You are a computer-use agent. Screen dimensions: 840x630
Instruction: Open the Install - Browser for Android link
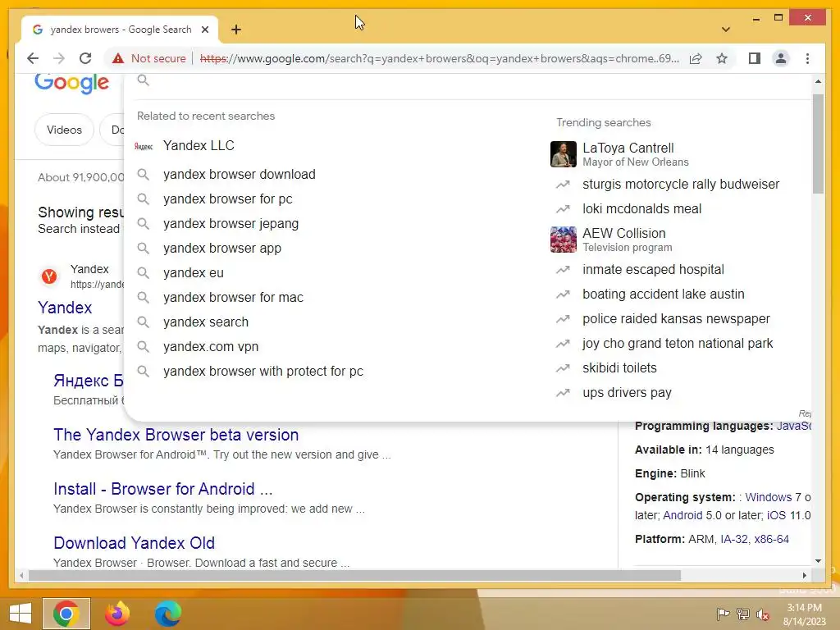pyautogui.click(x=163, y=489)
